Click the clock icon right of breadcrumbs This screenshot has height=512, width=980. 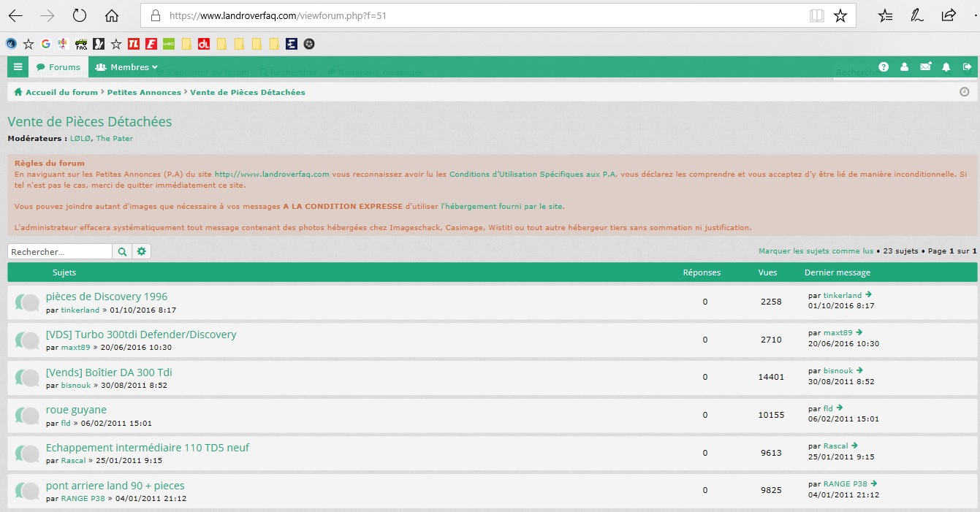tap(964, 92)
